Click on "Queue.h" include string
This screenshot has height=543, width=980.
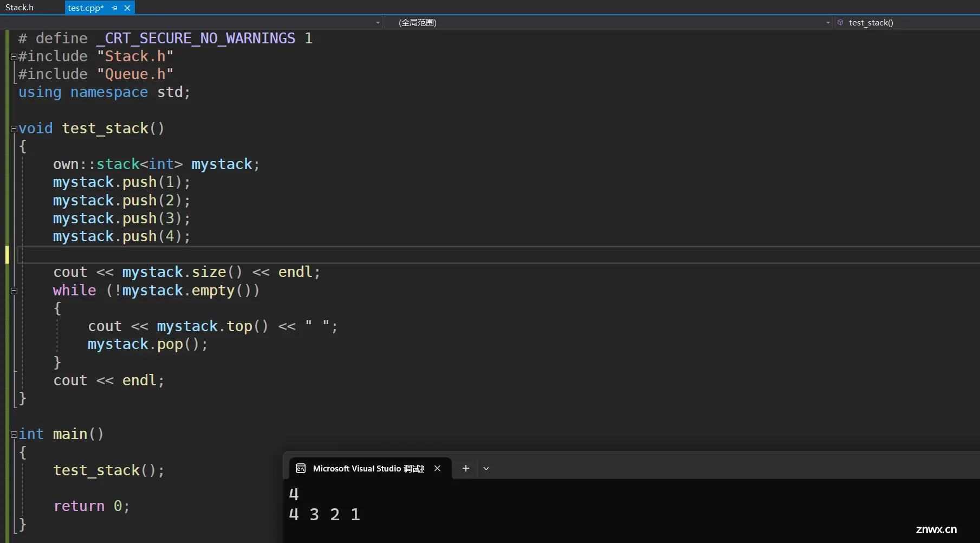135,74
